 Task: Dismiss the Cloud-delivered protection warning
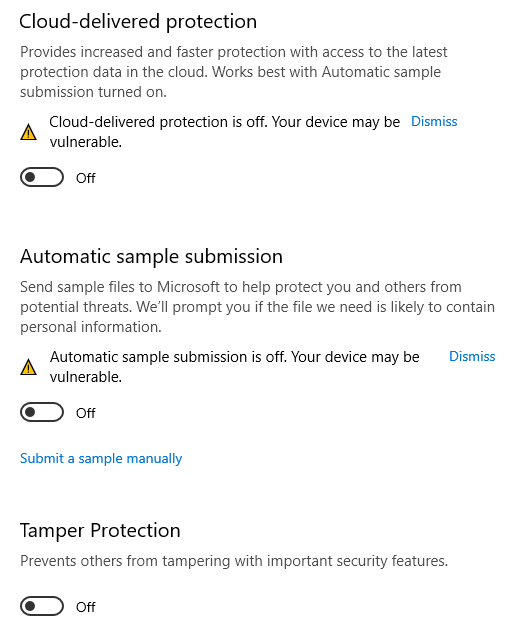click(x=434, y=122)
